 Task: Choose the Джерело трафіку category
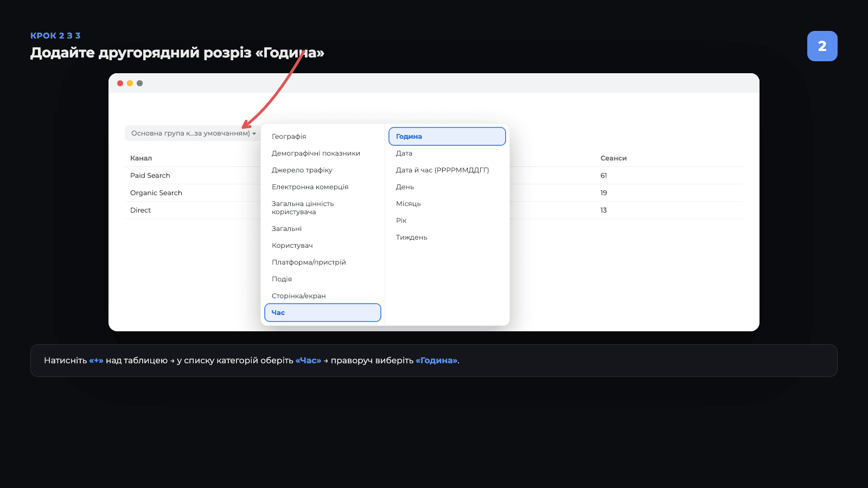coord(302,170)
